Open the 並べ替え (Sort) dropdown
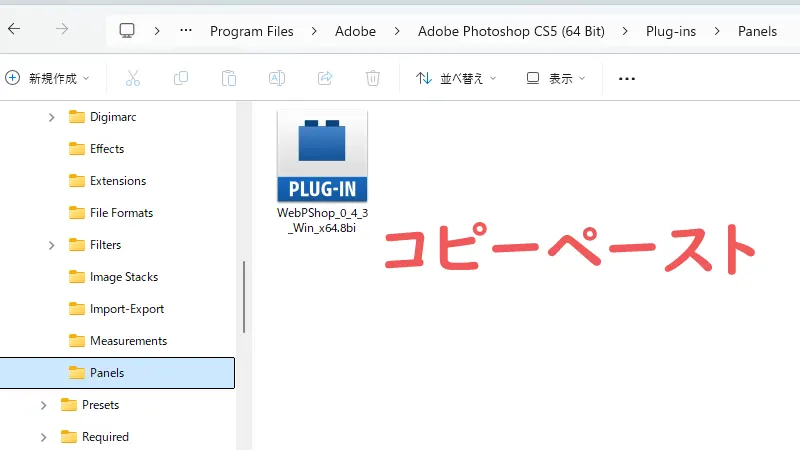800x450 pixels. click(x=456, y=78)
